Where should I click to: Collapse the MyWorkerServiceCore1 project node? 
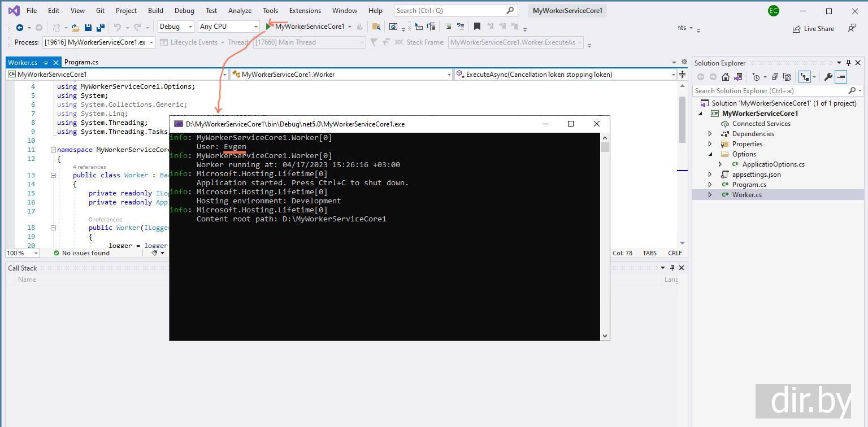(701, 114)
